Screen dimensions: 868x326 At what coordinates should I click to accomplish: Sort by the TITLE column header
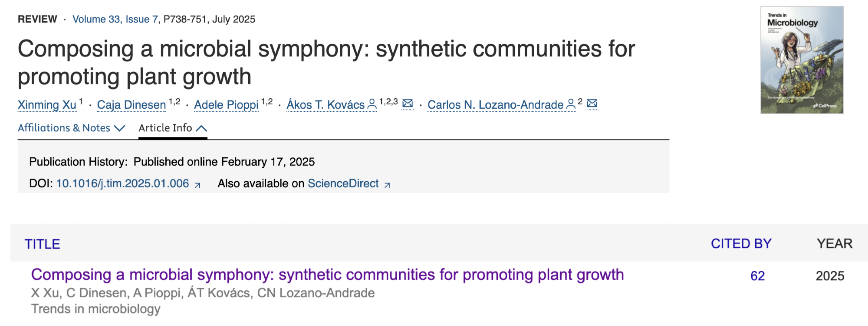(x=42, y=244)
